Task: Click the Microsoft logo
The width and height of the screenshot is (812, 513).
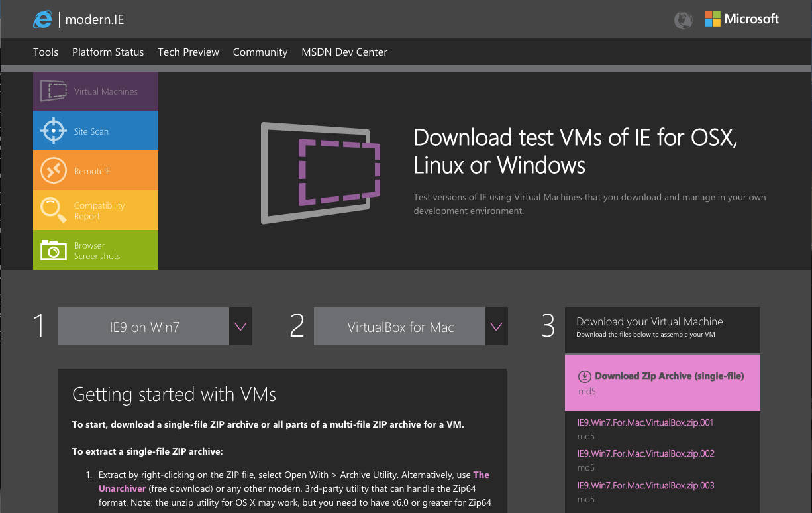Action: tap(741, 19)
